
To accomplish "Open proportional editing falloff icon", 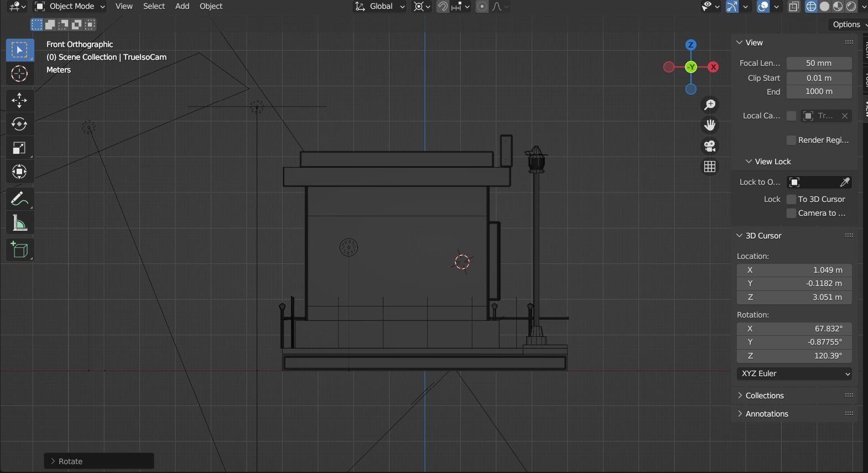I will [500, 7].
